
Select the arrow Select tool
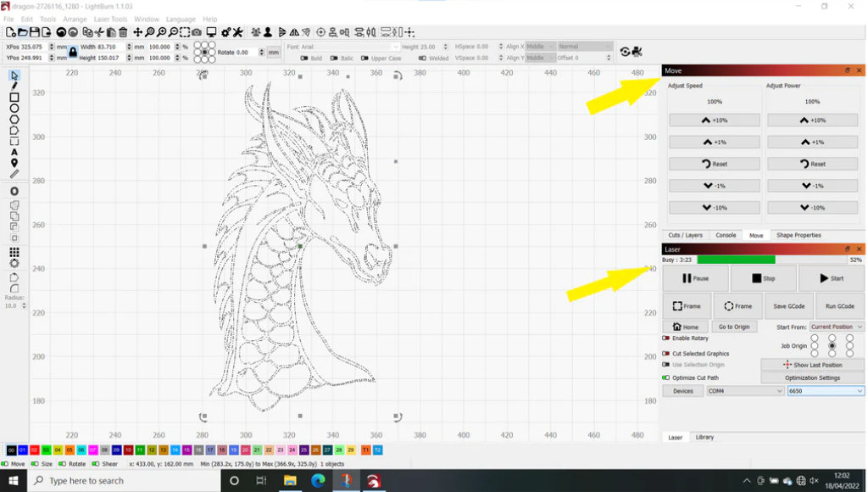coord(14,75)
